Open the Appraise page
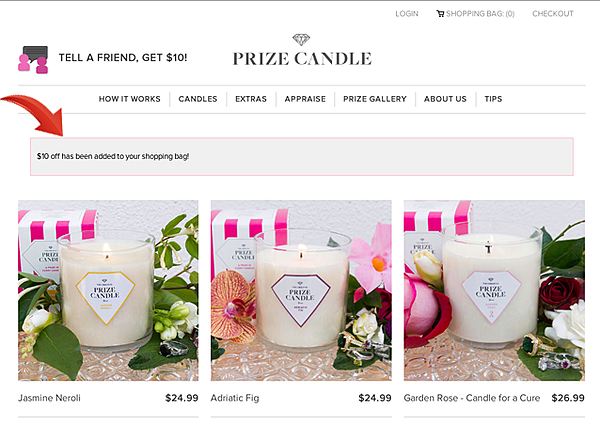This screenshot has width=600, height=424. coord(305,99)
